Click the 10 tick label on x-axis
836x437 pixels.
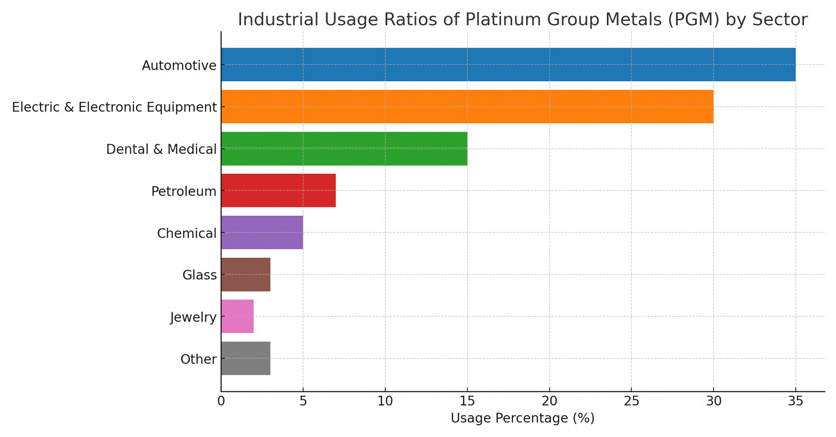[x=385, y=401]
